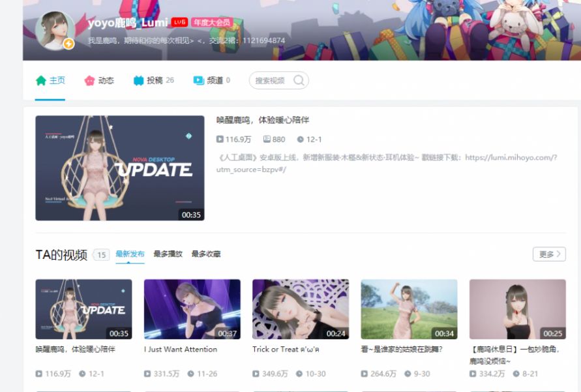Click inside the 搜索视频 search field

[271, 80]
